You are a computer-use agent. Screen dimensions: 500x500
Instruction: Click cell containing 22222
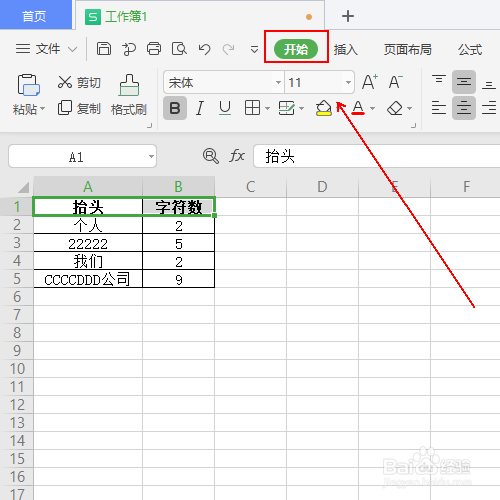pos(88,243)
